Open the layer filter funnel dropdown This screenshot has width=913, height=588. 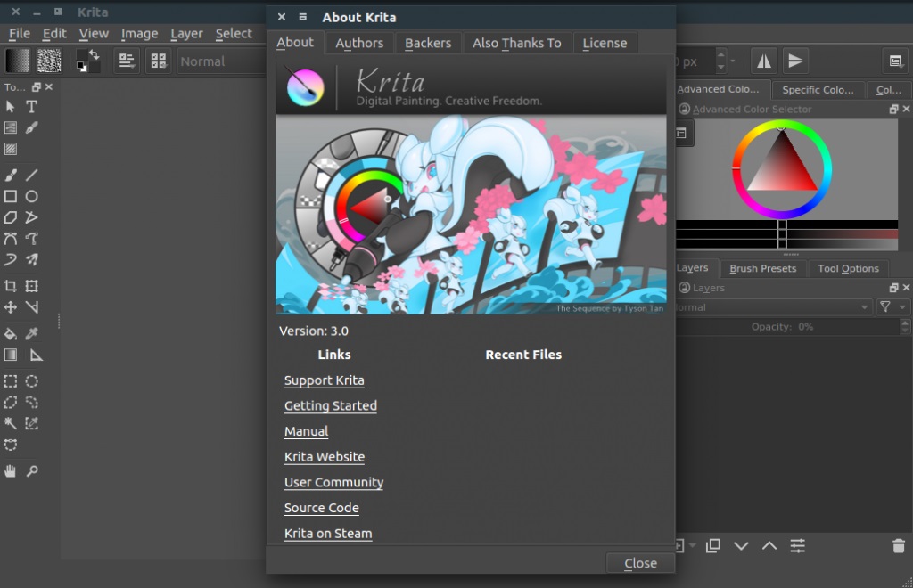tap(892, 307)
